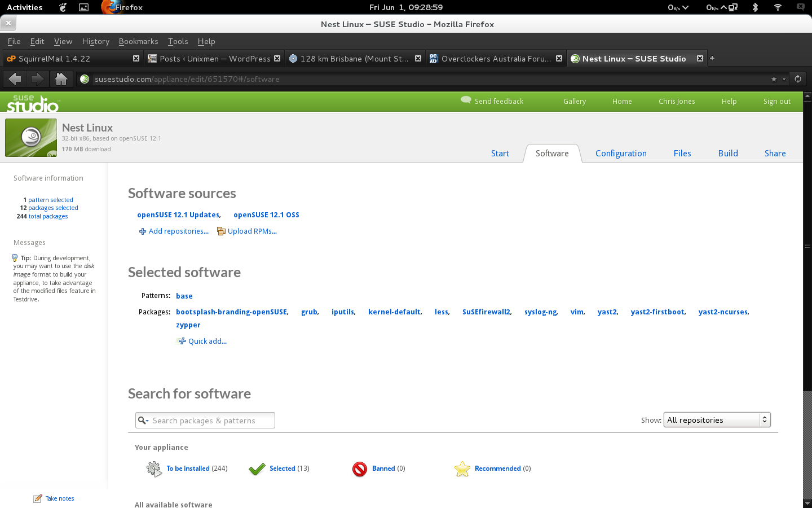Click the To be installed gear icon
This screenshot has height=508, width=812.
(154, 468)
